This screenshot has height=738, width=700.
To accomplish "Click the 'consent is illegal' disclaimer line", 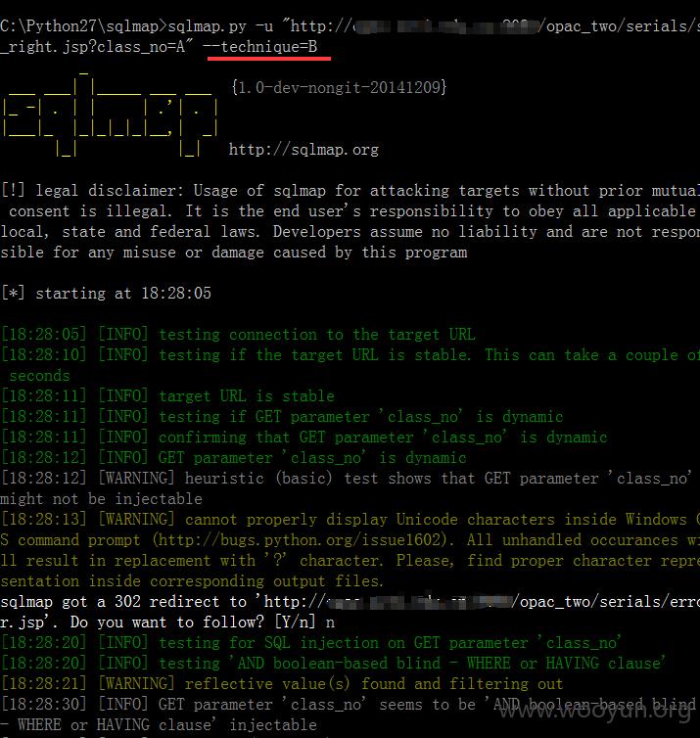I will coord(352,211).
